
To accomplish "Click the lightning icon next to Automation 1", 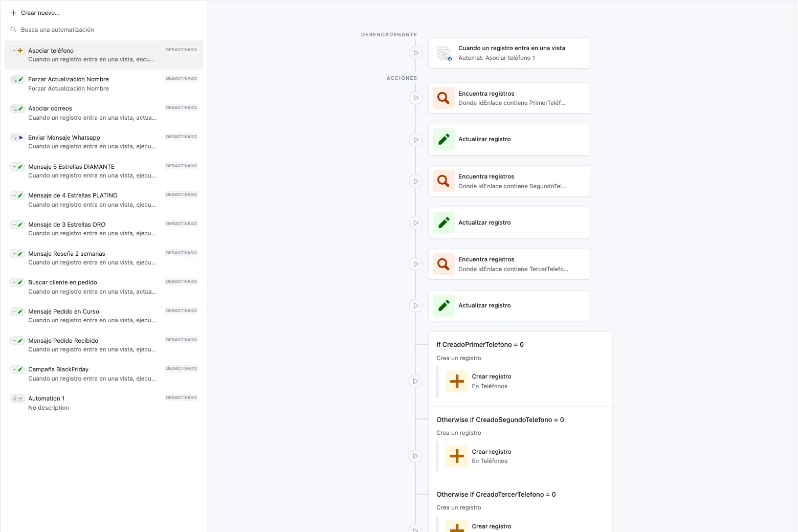I will pyautogui.click(x=13, y=398).
